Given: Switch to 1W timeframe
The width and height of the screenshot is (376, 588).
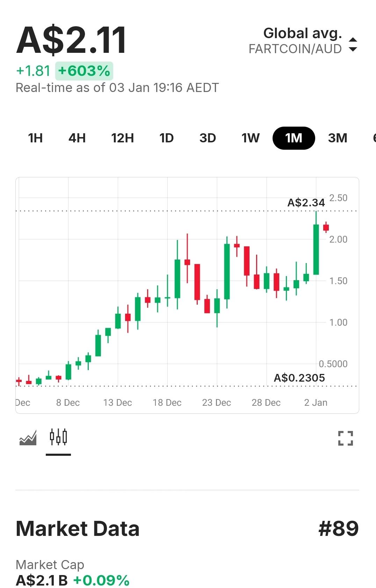Looking at the screenshot, I should 251,138.
